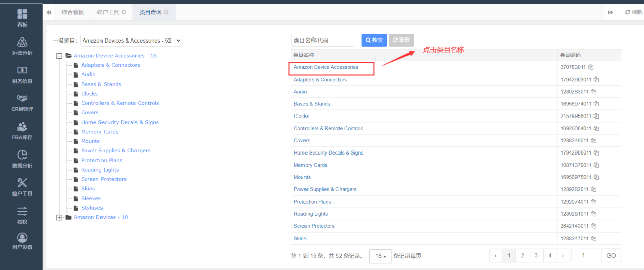Screen dimensions: 644x270
Task: Open the CRM管理 sidebar icon
Action: (22, 98)
